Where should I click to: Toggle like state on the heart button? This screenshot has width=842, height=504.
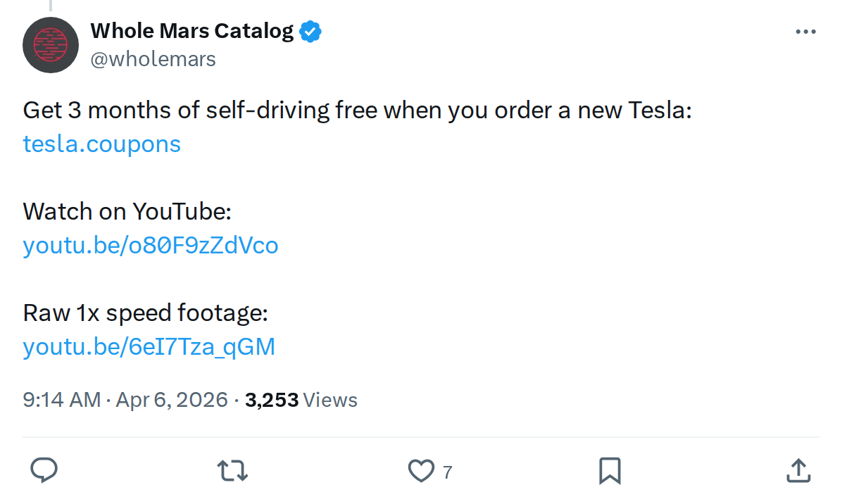coord(420,470)
